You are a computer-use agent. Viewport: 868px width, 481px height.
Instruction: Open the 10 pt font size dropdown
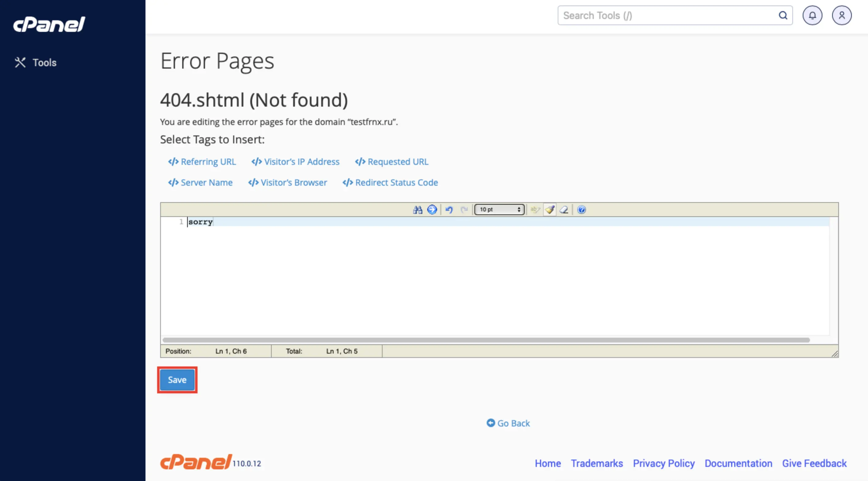[x=499, y=210]
